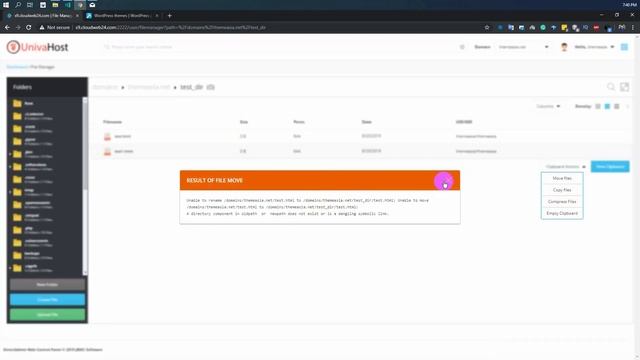Viewport: 640px width, 360px height.
Task: Sort by the Filename column header
Action: coord(112,122)
